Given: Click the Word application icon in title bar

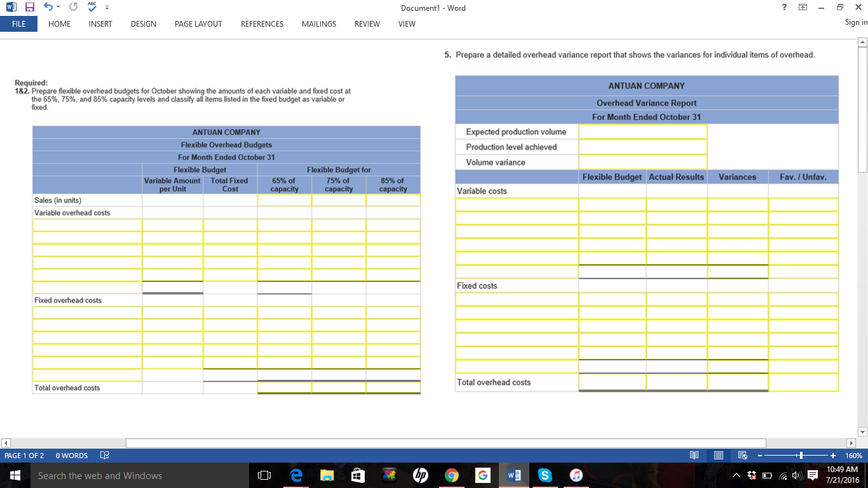Looking at the screenshot, I should coord(11,8).
